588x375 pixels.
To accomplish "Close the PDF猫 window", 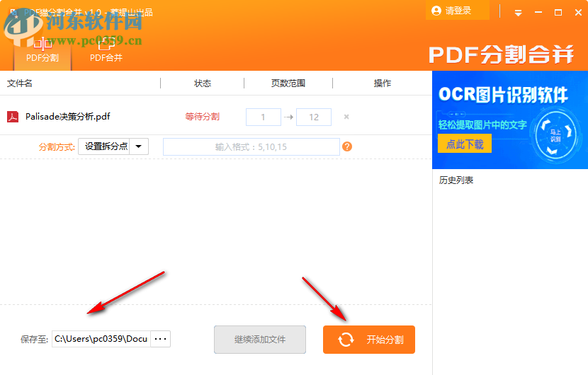I will [x=578, y=12].
